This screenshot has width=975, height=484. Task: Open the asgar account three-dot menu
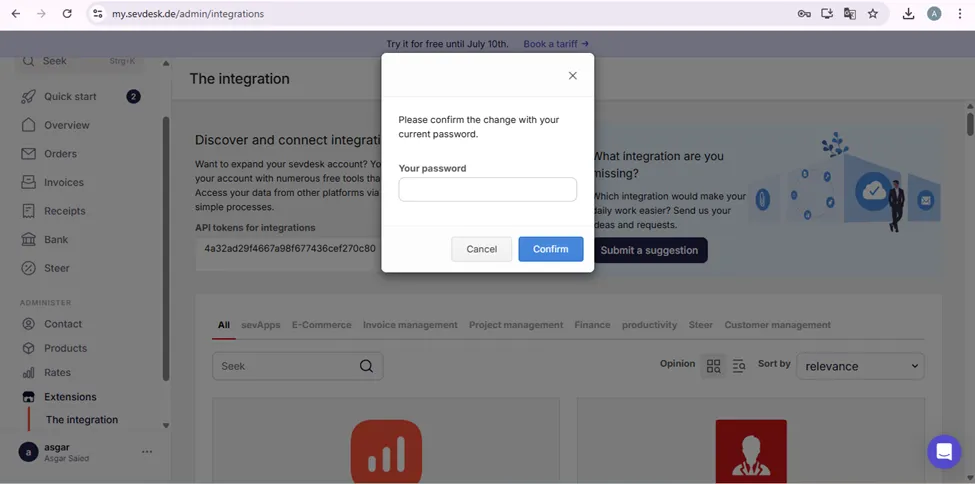click(147, 452)
